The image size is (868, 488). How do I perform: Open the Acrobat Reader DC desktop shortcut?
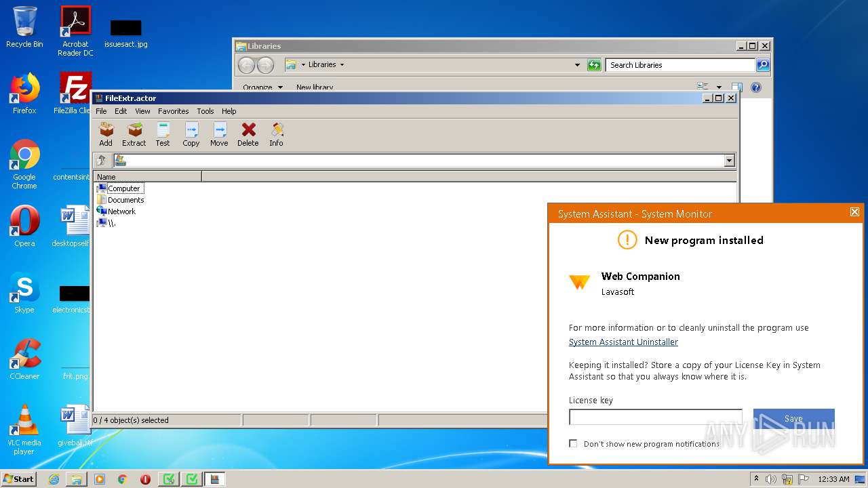tap(75, 31)
